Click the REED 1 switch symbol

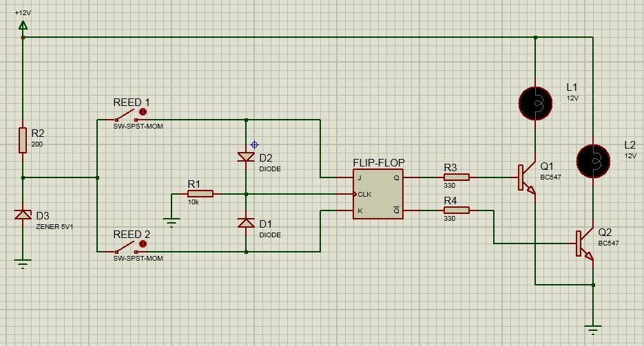[x=125, y=115]
